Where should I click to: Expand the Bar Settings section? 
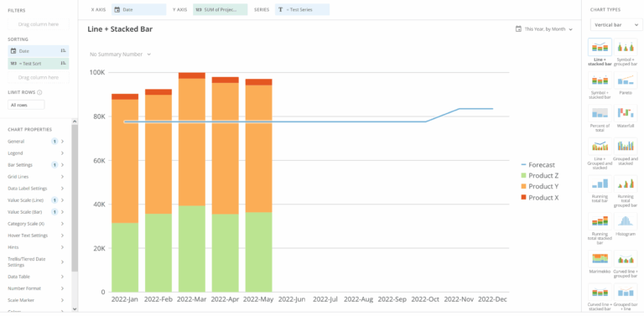[36, 165]
